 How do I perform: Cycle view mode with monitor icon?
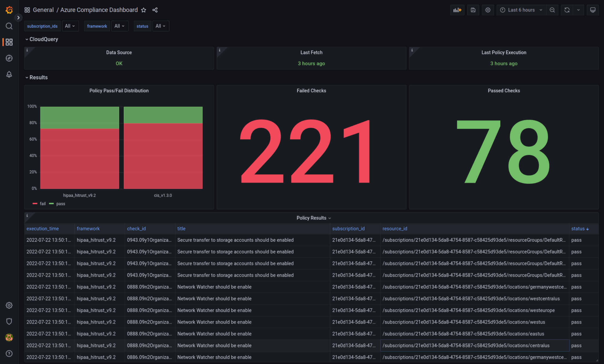593,10
